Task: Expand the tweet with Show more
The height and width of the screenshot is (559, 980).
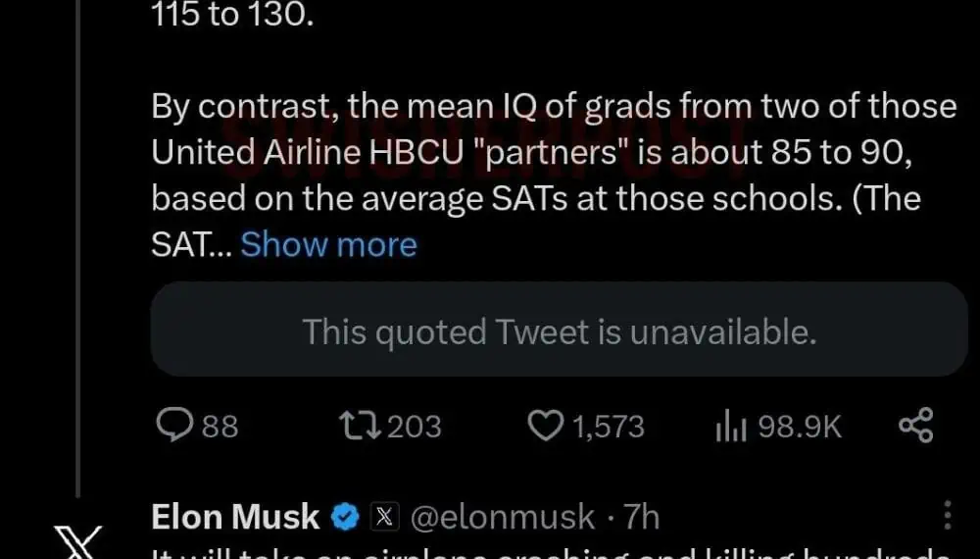Action: coord(328,244)
